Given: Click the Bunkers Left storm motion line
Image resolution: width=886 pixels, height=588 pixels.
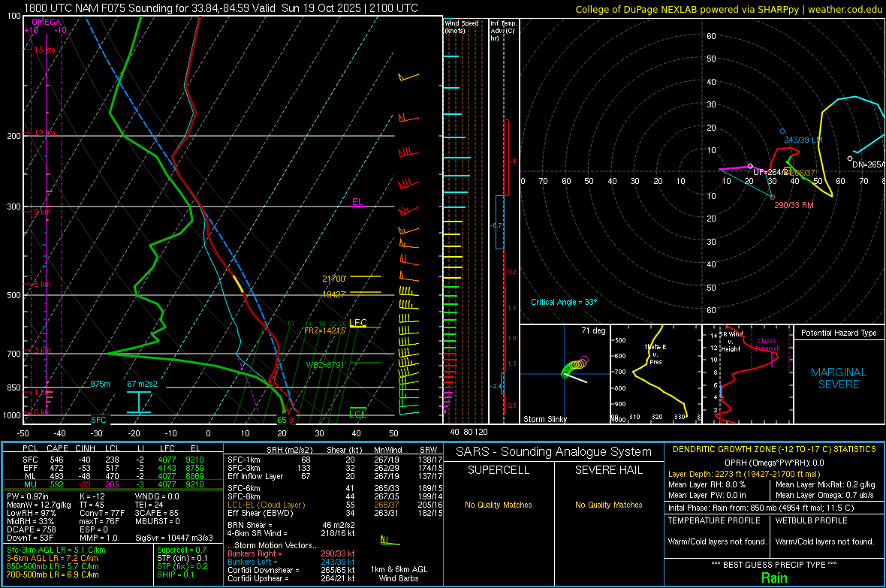Looking at the screenshot, I should (x=291, y=562).
